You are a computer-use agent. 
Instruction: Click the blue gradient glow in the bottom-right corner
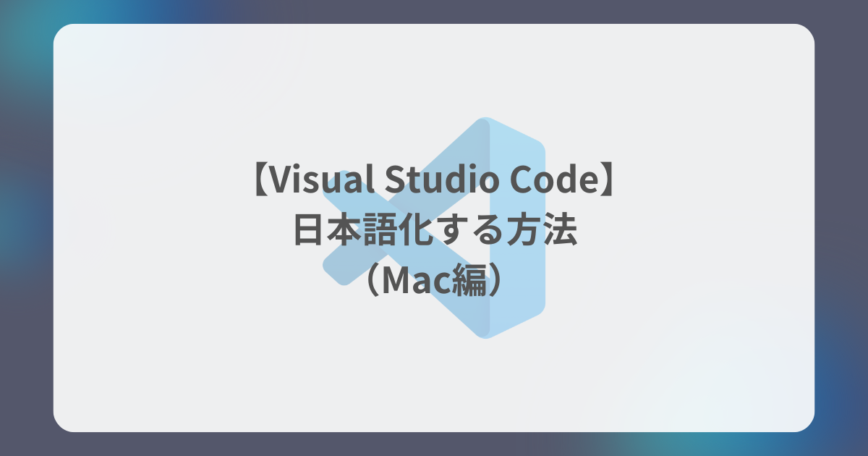[x=839, y=420]
